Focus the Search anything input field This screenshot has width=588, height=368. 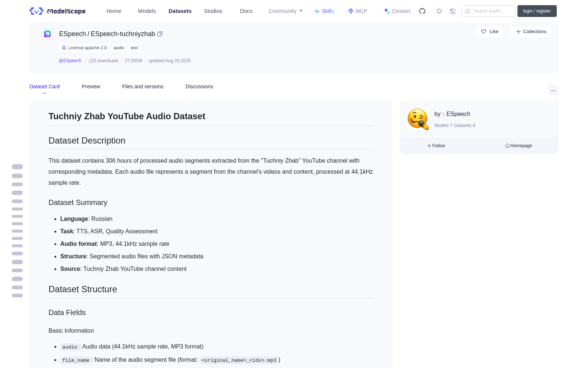coord(488,11)
